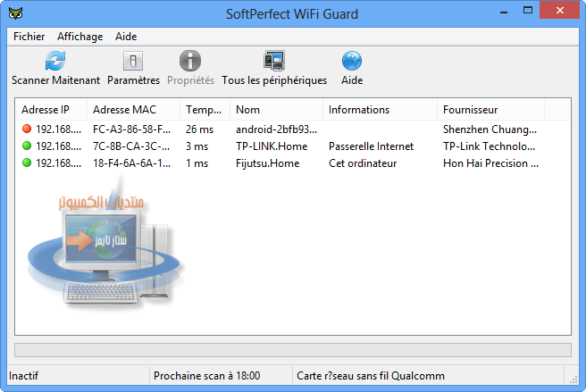Click the 3 ms response time cell
The image size is (586, 392).
(x=197, y=146)
